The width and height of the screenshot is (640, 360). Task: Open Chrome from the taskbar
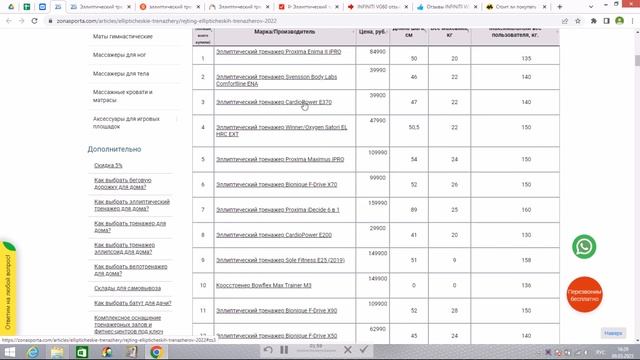(156, 352)
